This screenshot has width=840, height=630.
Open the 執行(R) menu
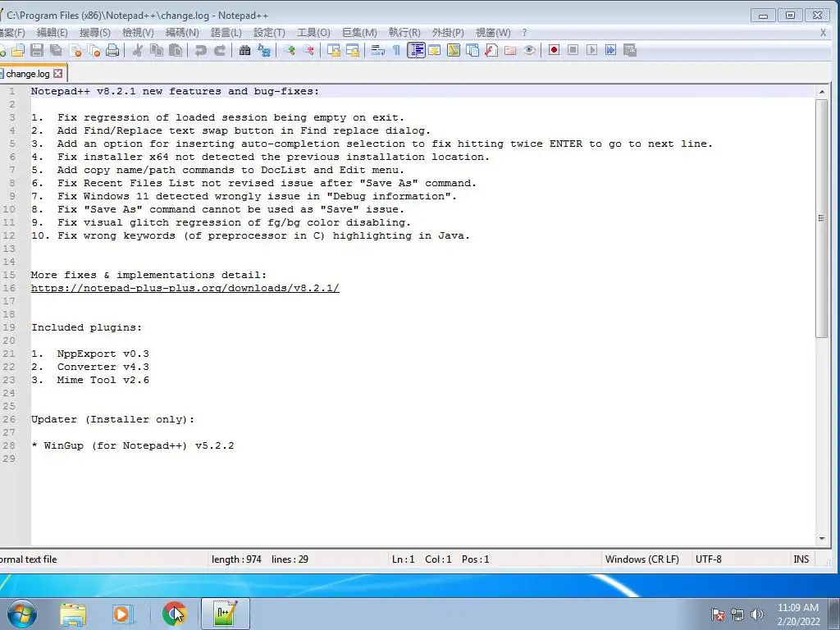point(404,33)
